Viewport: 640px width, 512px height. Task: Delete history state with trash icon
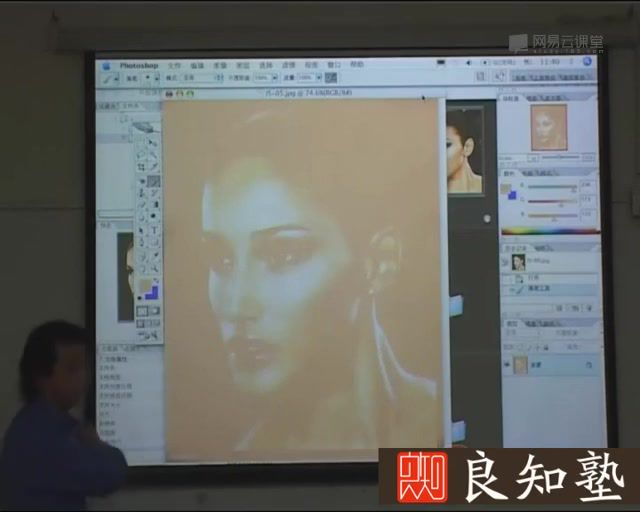[x=589, y=308]
